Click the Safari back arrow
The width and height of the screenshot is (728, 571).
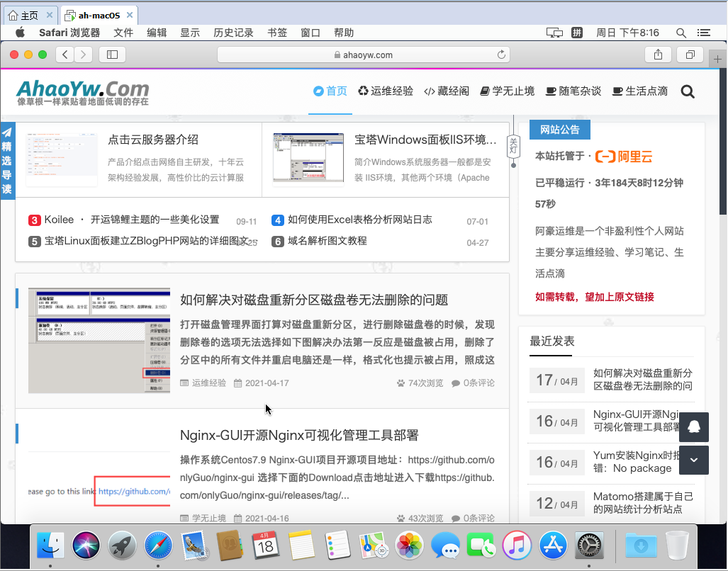tap(65, 55)
